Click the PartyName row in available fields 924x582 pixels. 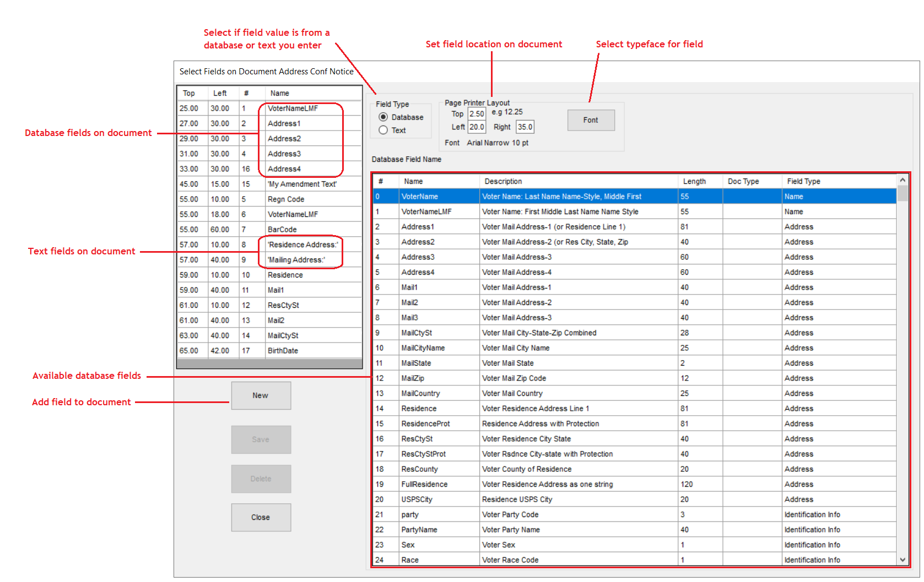(419, 530)
